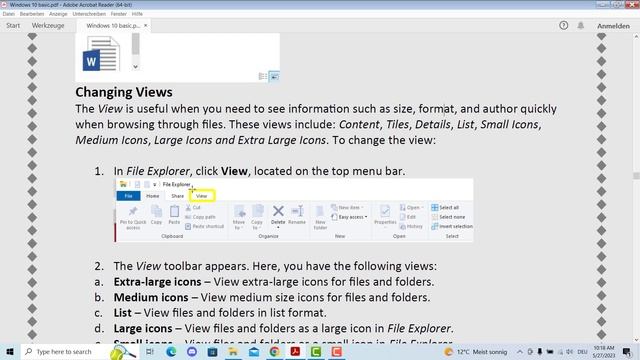This screenshot has height=360, width=640.
Task: Close the Windows 10 basic.pdf tab
Action: point(146,25)
